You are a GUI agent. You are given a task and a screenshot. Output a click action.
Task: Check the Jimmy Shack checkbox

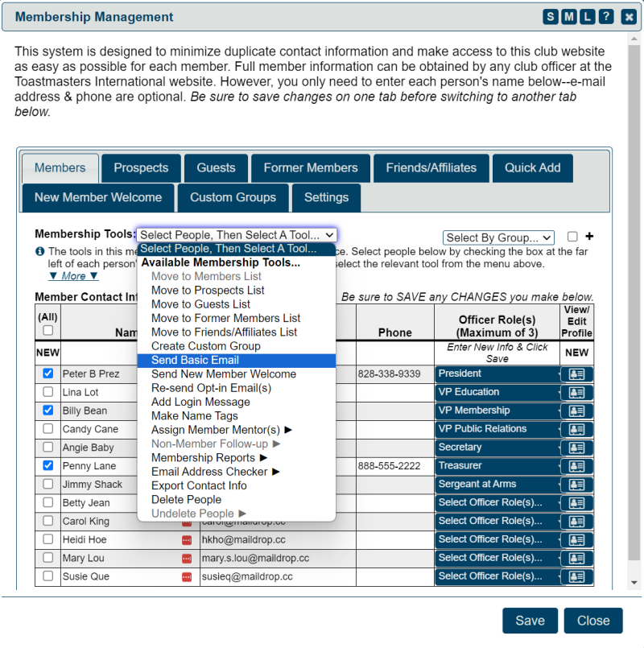pos(48,484)
